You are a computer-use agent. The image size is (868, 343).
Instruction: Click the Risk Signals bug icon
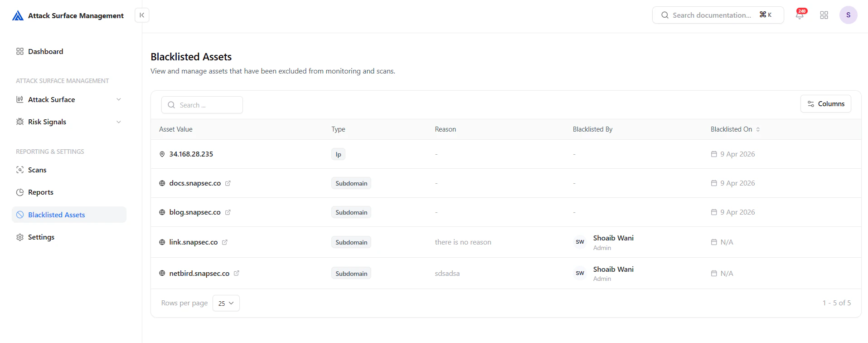(20, 122)
